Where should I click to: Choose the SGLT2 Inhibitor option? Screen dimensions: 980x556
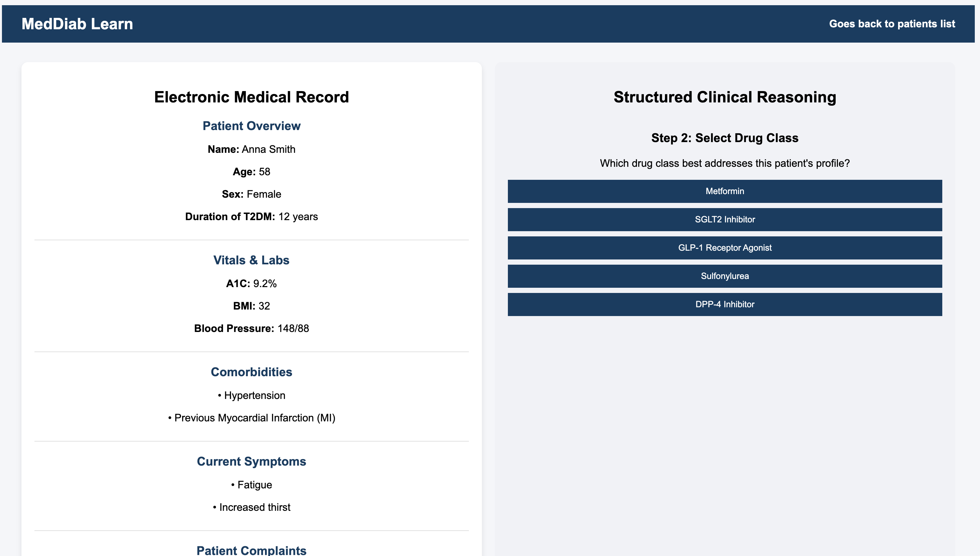point(724,219)
